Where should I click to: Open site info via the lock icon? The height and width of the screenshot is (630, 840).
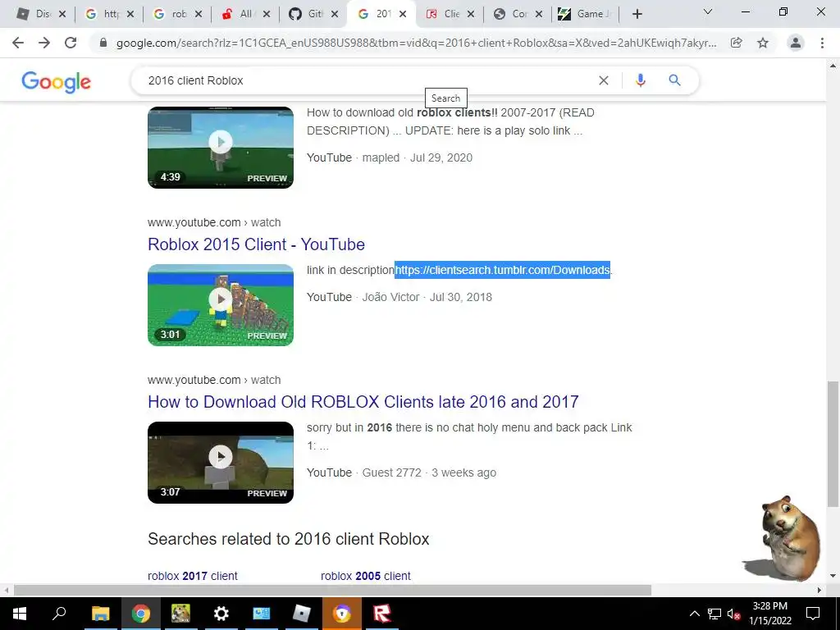[103, 43]
